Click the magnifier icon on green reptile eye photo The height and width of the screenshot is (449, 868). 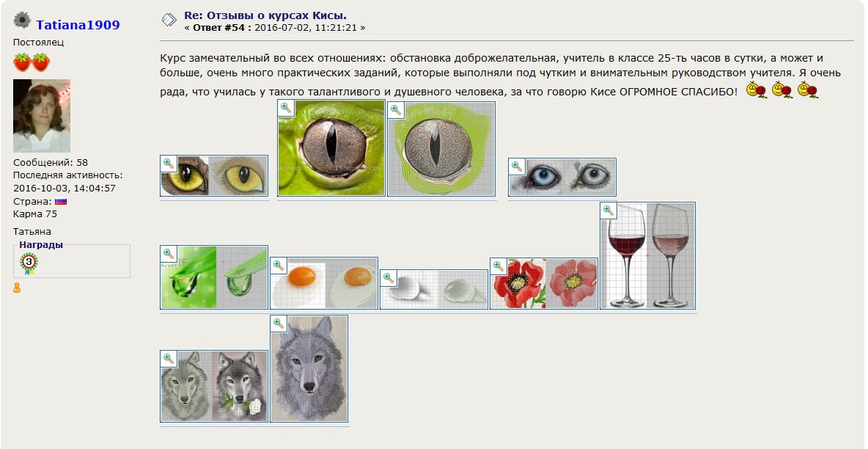point(286,108)
